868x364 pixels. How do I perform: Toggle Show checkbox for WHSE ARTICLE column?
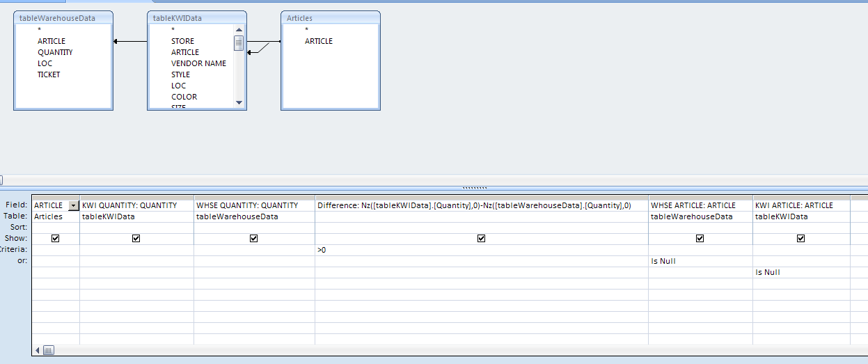(700, 238)
